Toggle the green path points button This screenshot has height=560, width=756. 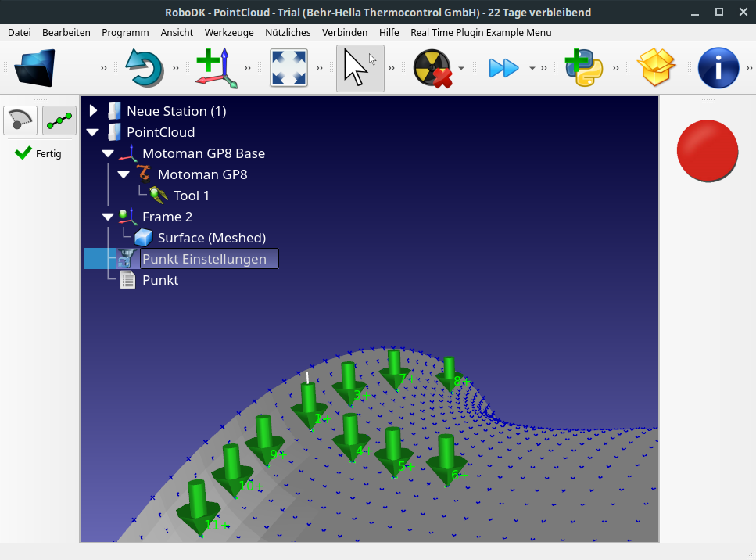59,120
